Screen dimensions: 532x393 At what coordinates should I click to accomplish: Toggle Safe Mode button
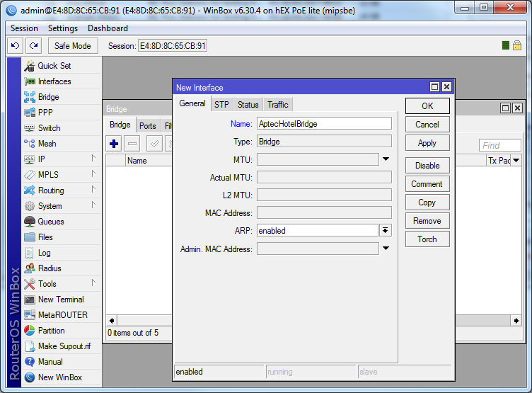point(73,46)
